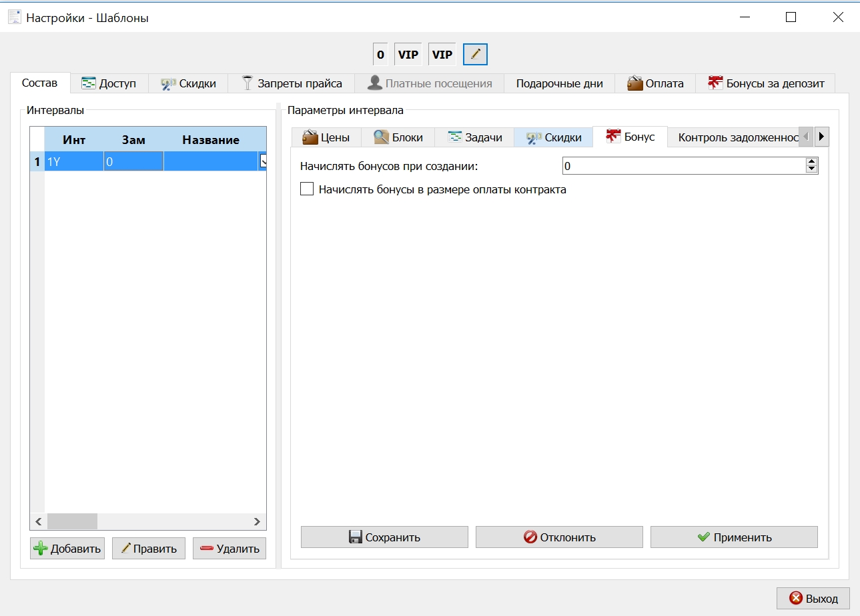Open the Цены tab with wallet icon

(x=326, y=137)
